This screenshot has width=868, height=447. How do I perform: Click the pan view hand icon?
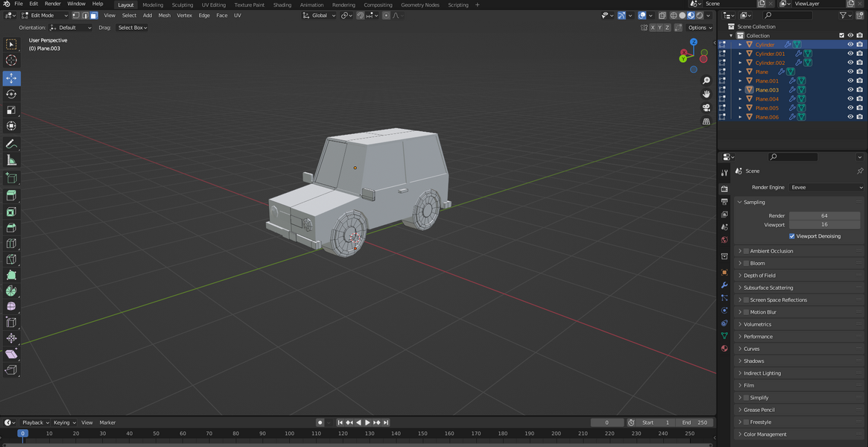706,94
